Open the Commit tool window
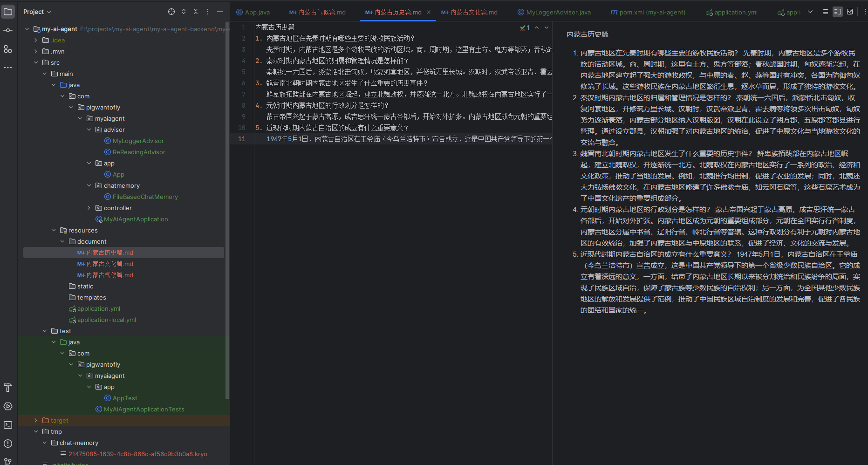 8,30
